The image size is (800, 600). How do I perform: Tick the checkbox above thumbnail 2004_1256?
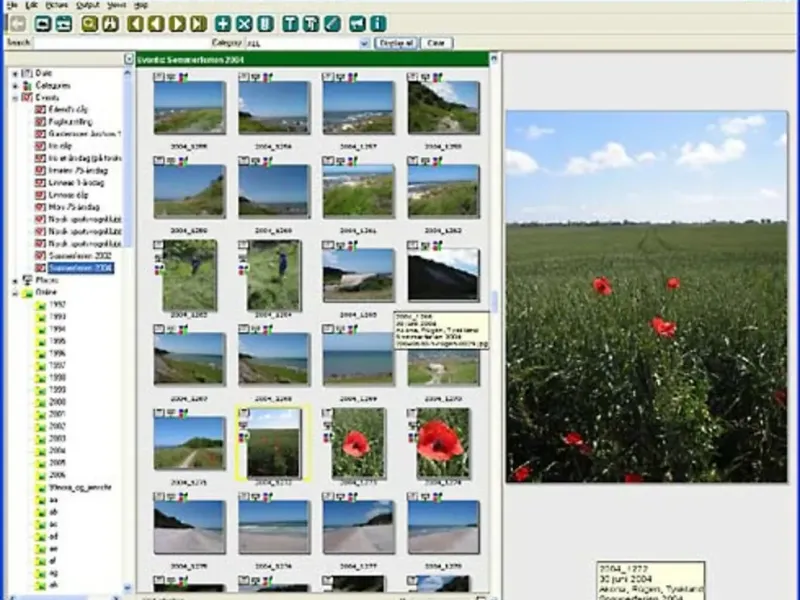click(243, 77)
